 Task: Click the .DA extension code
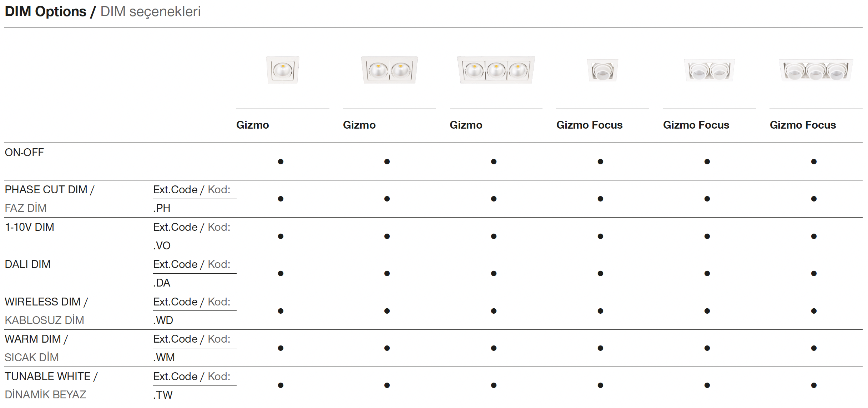162,283
